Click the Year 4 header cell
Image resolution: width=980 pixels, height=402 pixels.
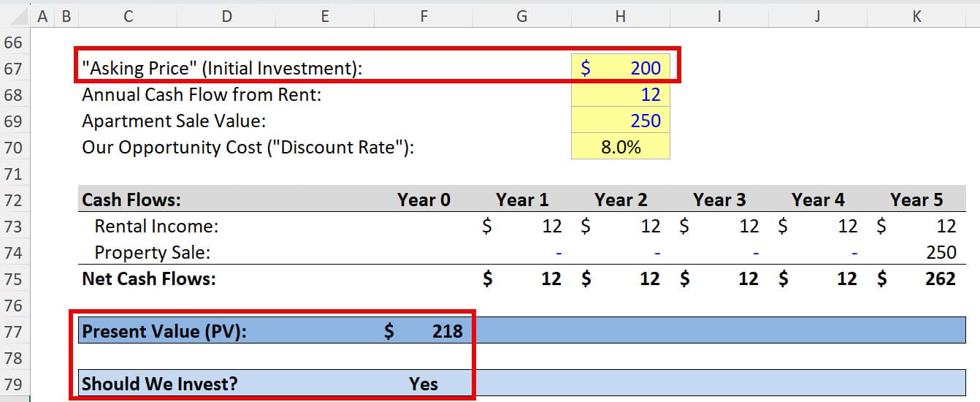pyautogui.click(x=818, y=200)
